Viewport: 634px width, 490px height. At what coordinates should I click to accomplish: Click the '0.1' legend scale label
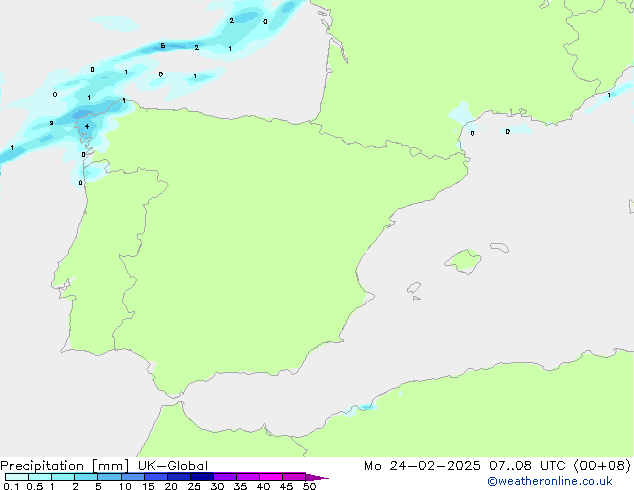tap(11, 486)
